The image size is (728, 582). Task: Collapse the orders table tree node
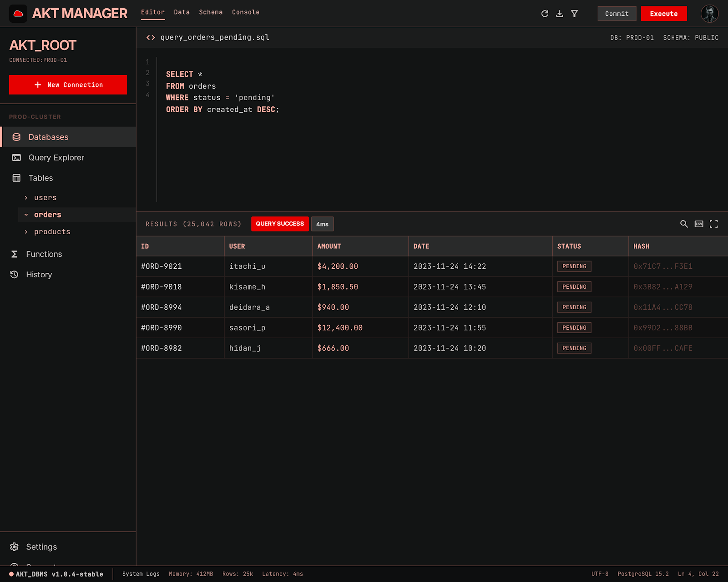26,215
